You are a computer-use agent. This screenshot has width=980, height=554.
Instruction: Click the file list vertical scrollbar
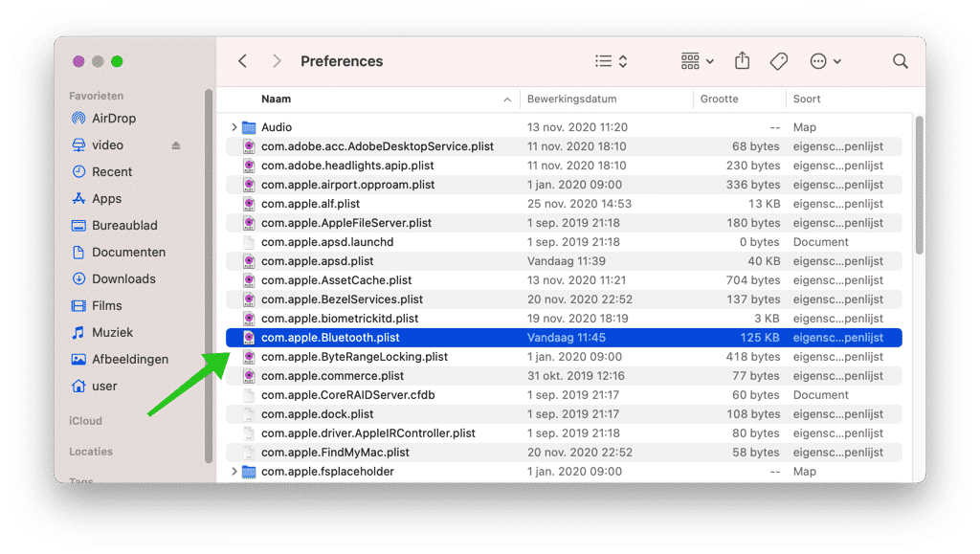pyautogui.click(x=919, y=186)
